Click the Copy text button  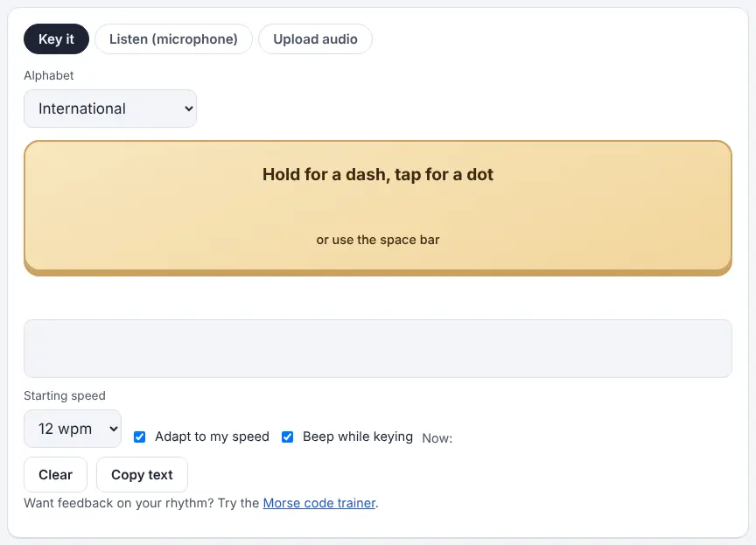pos(142,475)
